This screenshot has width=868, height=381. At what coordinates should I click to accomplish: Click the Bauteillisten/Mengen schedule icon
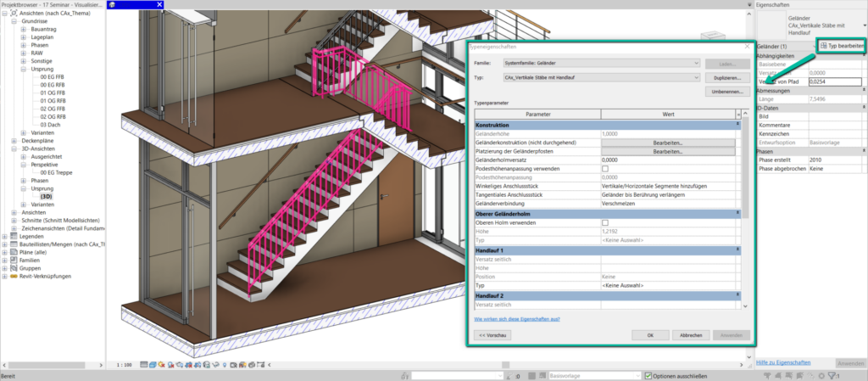coord(14,244)
